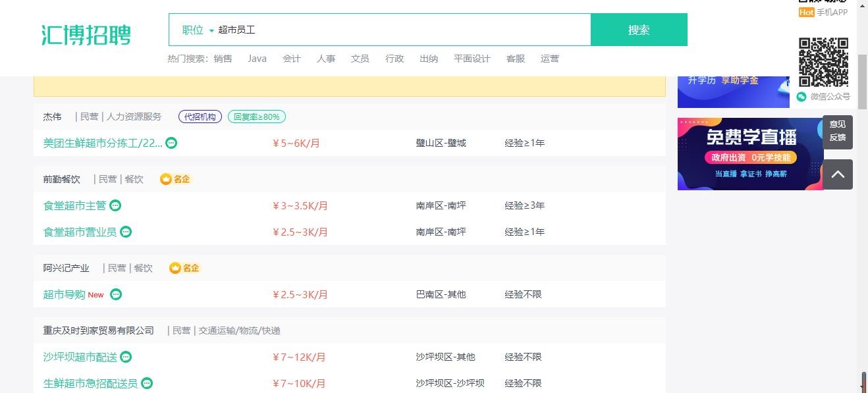Chat icon next to 超市导购
The image size is (868, 393).
pyautogui.click(x=116, y=294)
